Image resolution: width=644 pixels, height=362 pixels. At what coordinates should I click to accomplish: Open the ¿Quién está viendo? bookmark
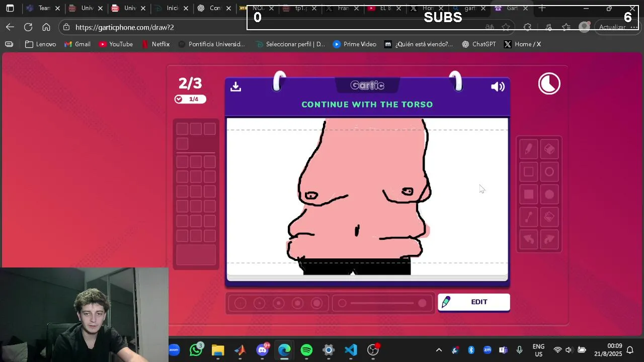(x=419, y=44)
